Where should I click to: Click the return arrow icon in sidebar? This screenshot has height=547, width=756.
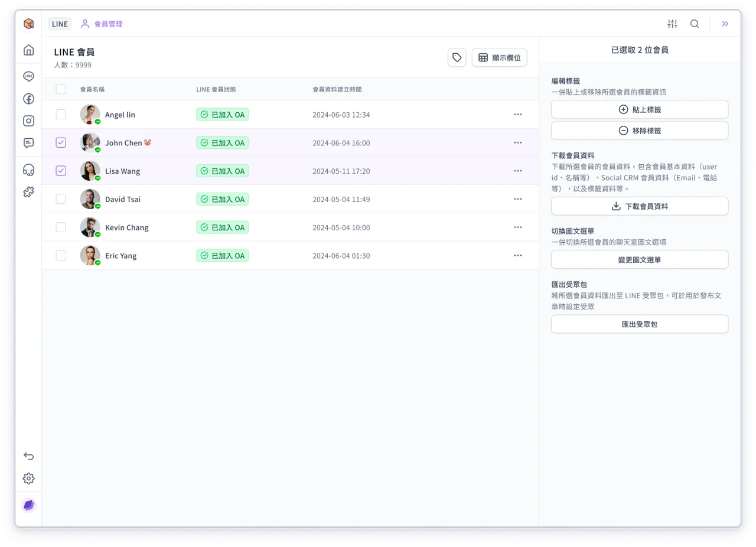[28, 456]
